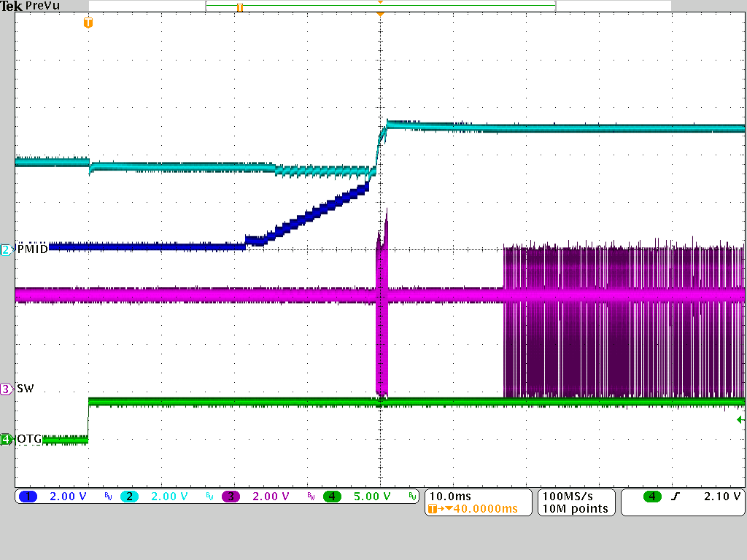Select channel 2 badge showing 2.00 V
This screenshot has width=747, height=560.
[129, 497]
